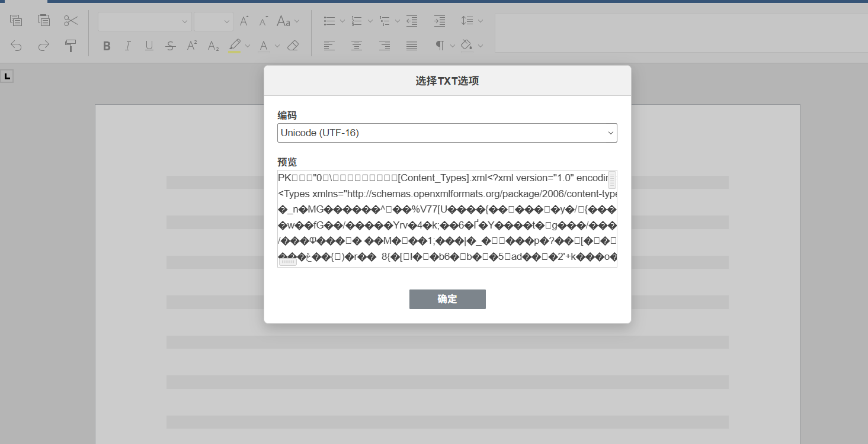Image resolution: width=868 pixels, height=444 pixels.
Task: Click the highlight color yellow swatch
Action: click(235, 52)
